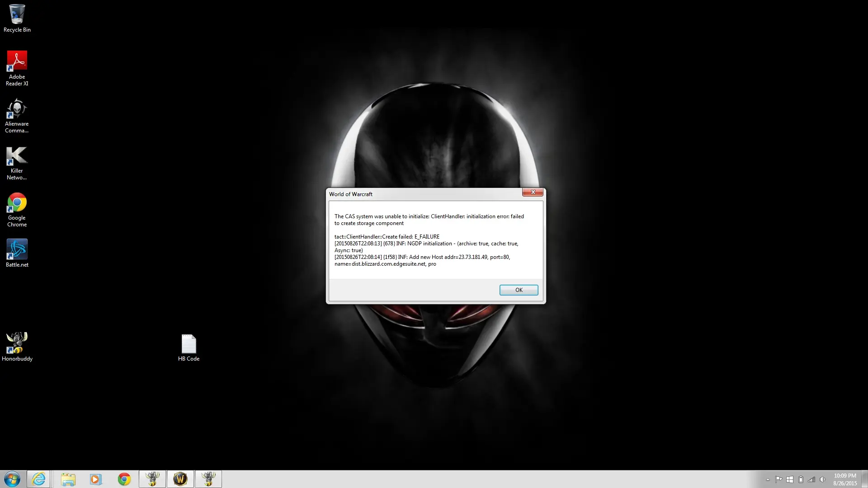This screenshot has height=488, width=868.
Task: Switch to the Honorbuddy taskbar button after WoW
Action: (x=208, y=479)
